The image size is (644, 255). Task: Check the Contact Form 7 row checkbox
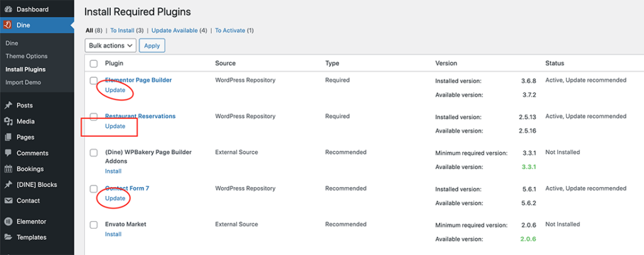94,189
